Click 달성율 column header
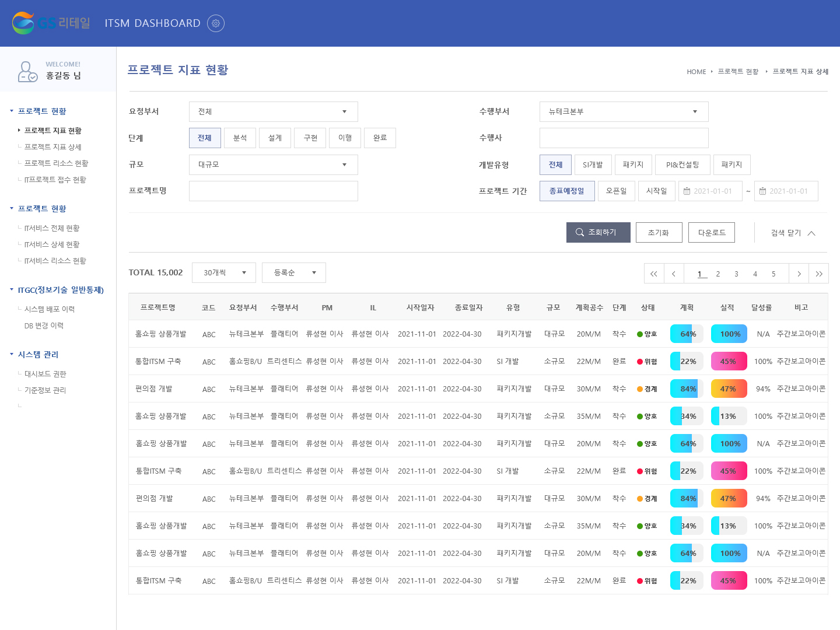The width and height of the screenshot is (840, 630). pos(762,307)
